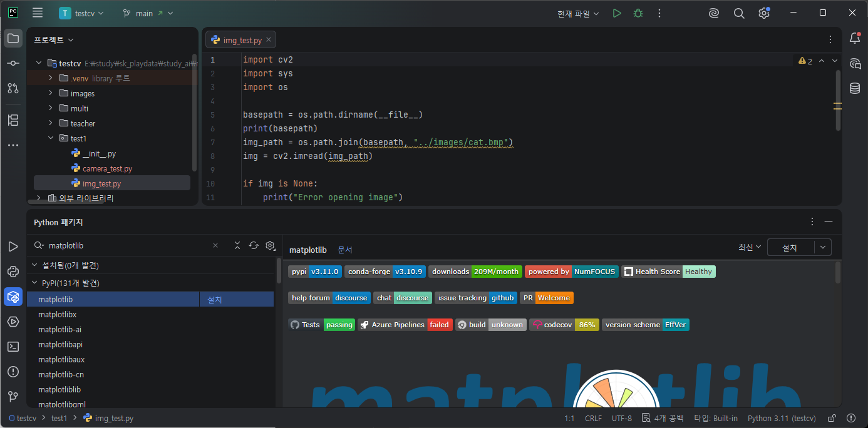Open package manager settings gear
This screenshot has width=868, height=428.
(271, 245)
